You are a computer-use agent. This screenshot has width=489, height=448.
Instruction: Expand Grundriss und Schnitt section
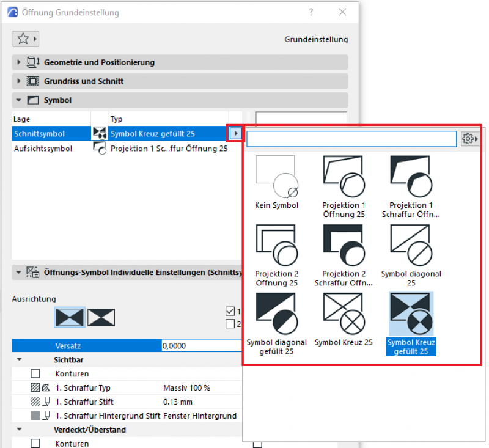pos(19,81)
